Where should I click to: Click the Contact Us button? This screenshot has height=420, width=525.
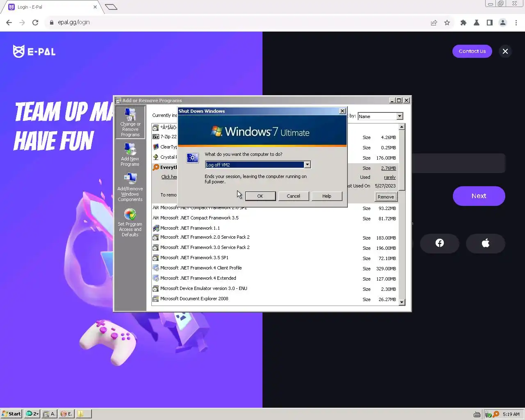click(472, 51)
